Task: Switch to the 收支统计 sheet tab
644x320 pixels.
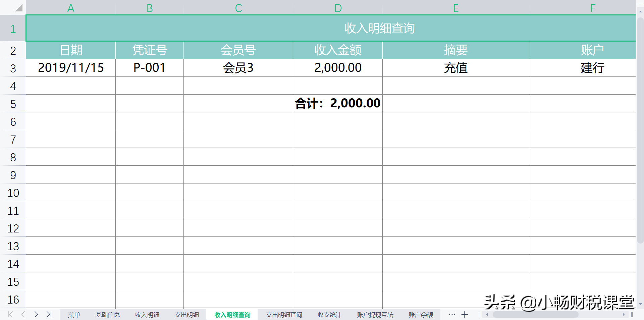Action: [x=329, y=315]
